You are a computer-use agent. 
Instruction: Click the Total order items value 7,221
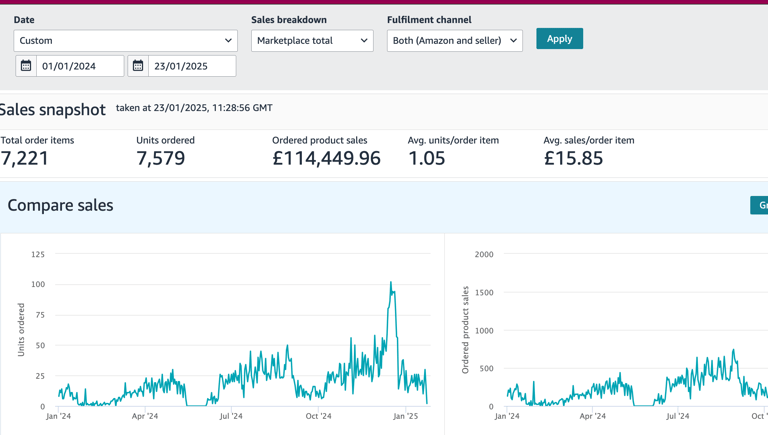[x=25, y=158]
